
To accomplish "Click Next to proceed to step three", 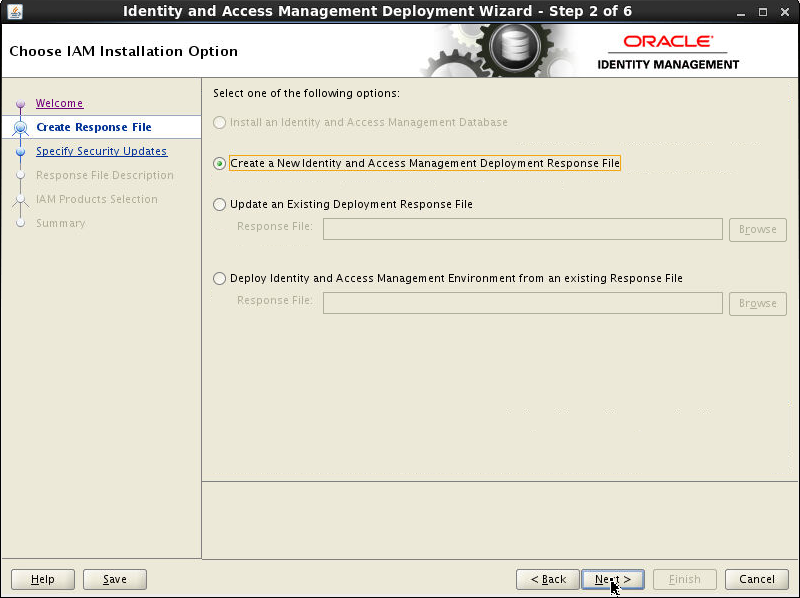I will [612, 579].
